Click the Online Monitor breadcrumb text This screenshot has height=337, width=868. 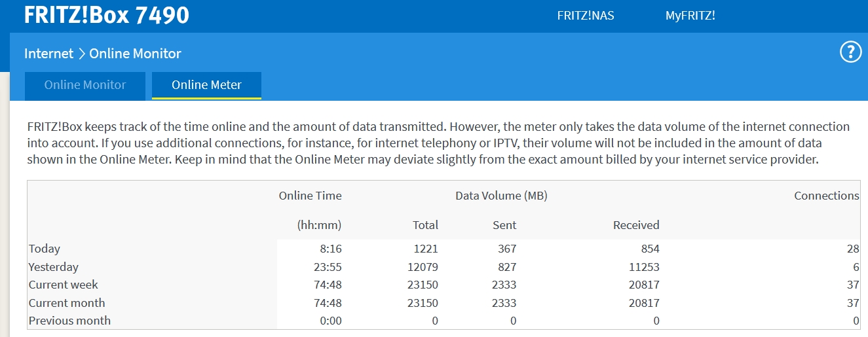(x=135, y=54)
